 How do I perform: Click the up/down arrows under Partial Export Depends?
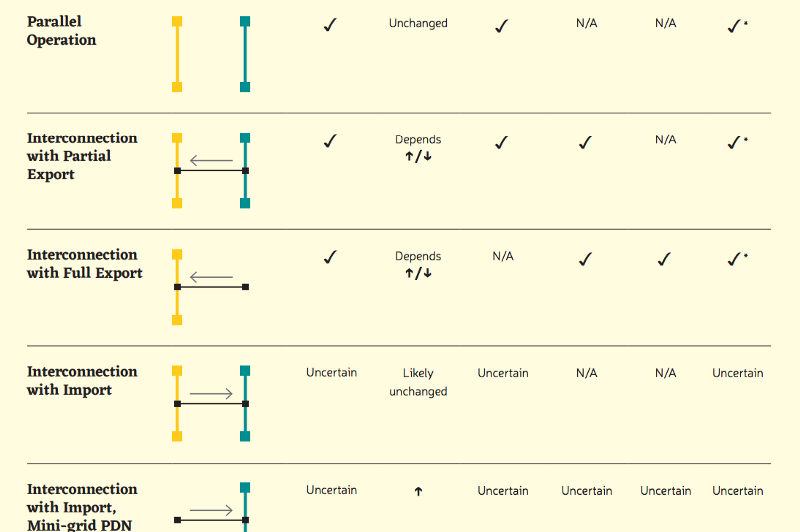point(418,157)
